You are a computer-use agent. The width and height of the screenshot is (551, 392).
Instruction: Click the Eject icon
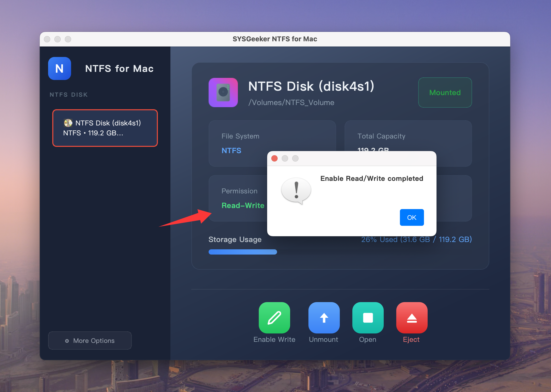[411, 318]
